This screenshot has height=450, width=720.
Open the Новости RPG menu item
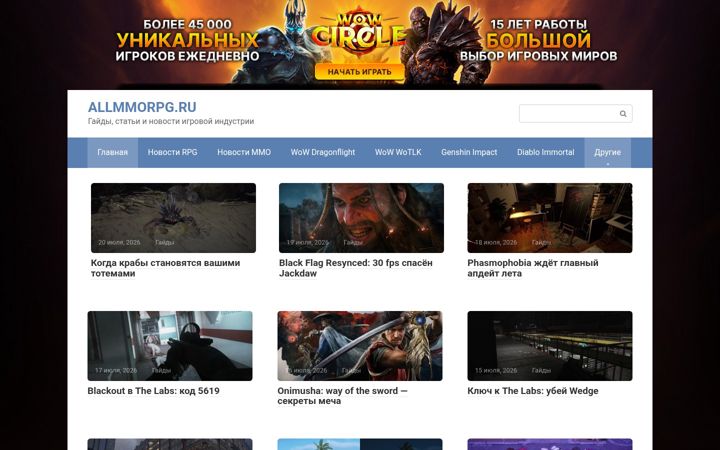[x=173, y=152]
